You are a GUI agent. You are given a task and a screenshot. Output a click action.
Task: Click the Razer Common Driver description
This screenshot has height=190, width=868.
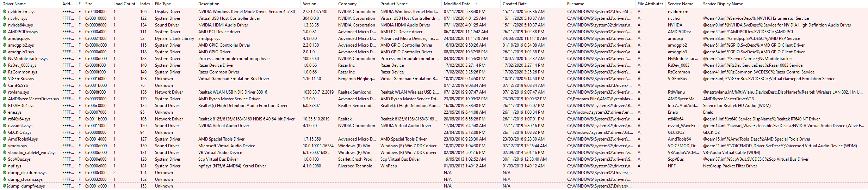click(x=219, y=72)
